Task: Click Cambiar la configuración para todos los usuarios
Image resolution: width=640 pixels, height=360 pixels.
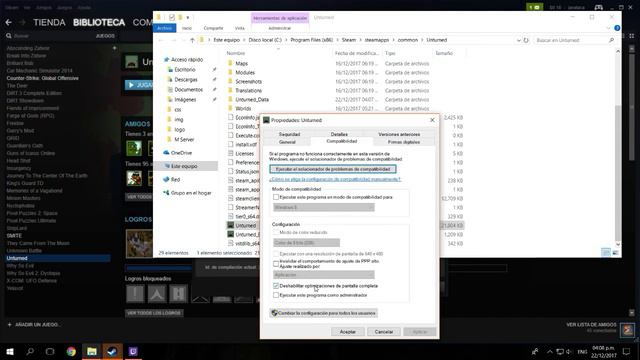Action: pyautogui.click(x=324, y=313)
